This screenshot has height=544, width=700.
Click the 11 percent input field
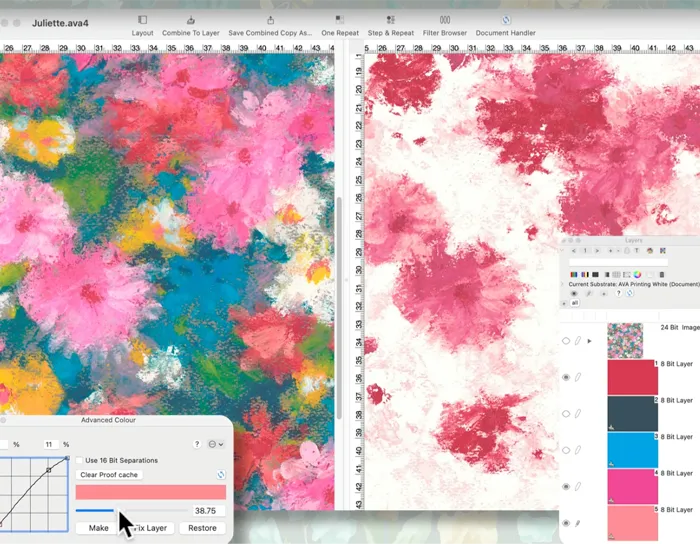[x=49, y=444]
